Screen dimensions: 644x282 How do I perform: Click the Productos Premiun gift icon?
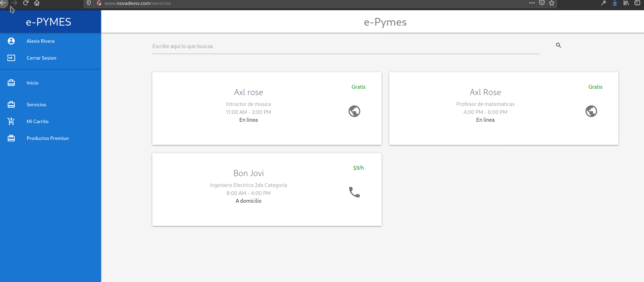click(11, 138)
